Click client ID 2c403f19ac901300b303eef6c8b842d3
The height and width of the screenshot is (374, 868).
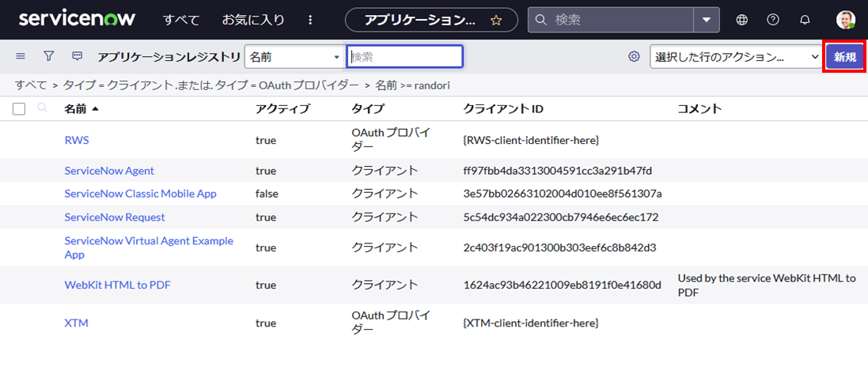click(559, 247)
